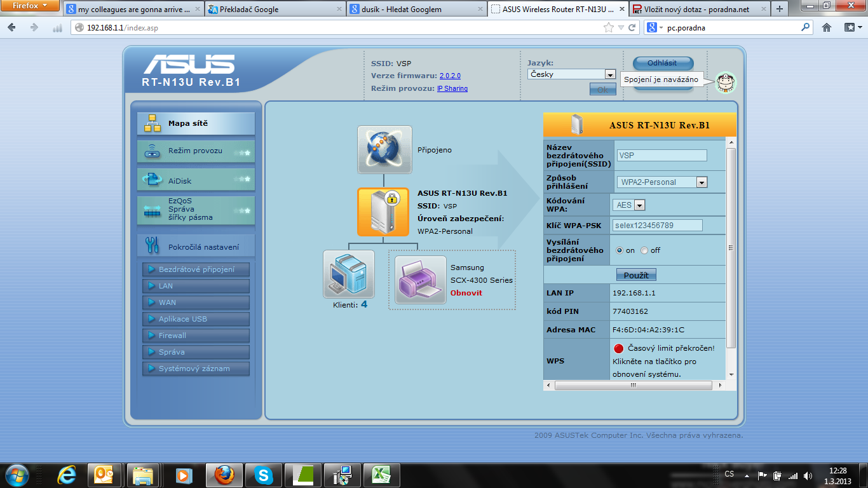Open Outlook from the taskbar
868x488 pixels.
104,475
